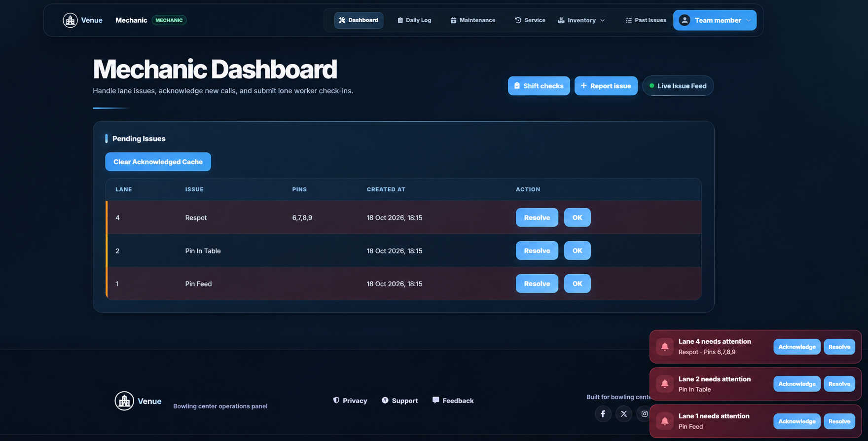Clear Acknowledged Cache button
This screenshot has height=441, width=868.
(x=158, y=162)
